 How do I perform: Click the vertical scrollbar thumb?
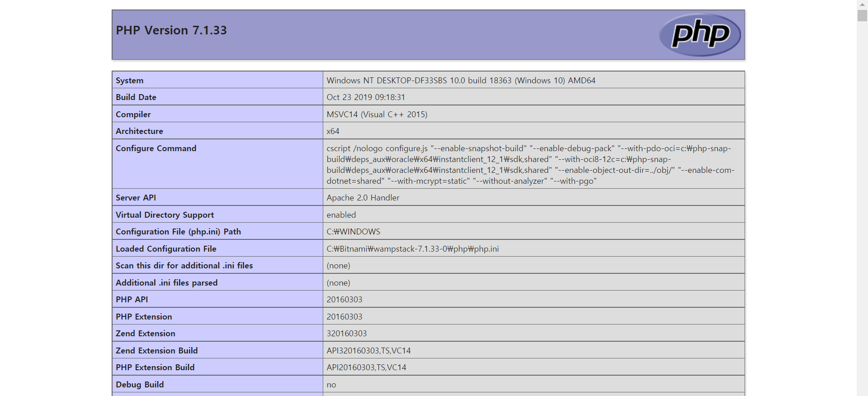[862, 15]
